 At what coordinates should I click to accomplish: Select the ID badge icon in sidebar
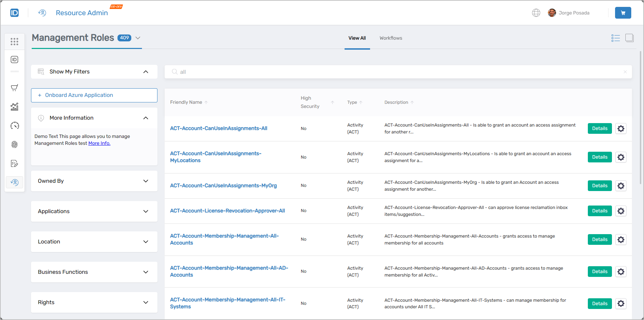[14, 59]
